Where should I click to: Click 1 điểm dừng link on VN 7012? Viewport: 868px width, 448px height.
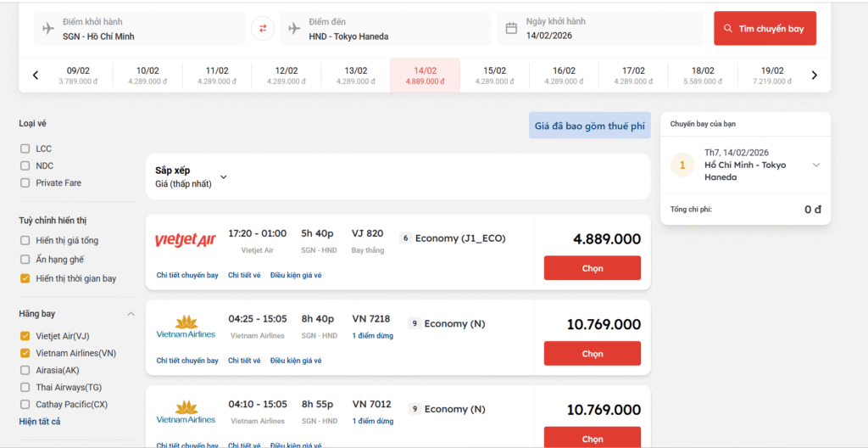373,421
